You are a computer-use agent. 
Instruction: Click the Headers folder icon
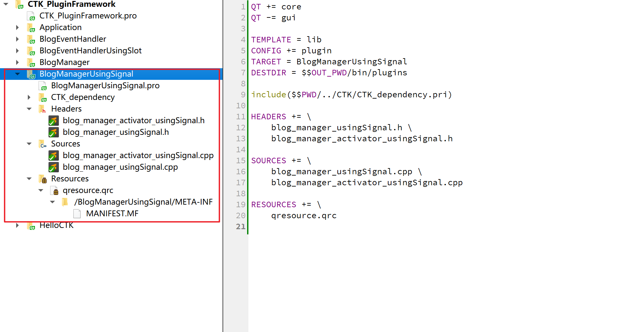[x=43, y=109]
